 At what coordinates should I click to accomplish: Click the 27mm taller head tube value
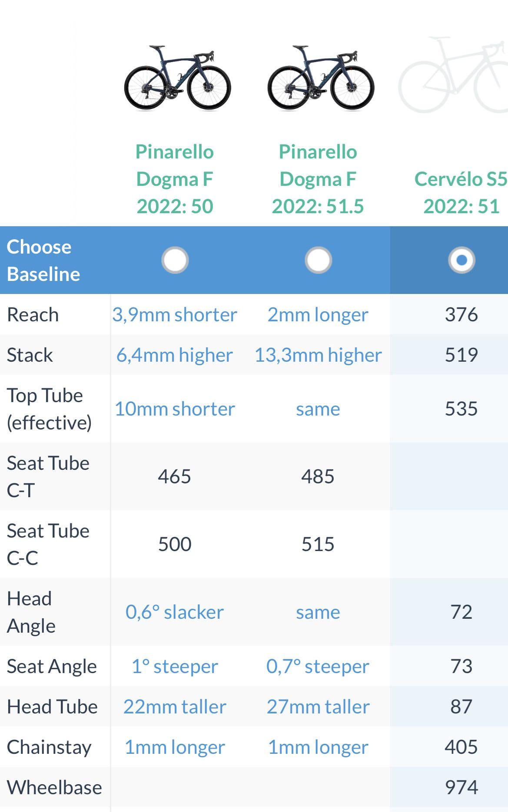click(x=318, y=706)
